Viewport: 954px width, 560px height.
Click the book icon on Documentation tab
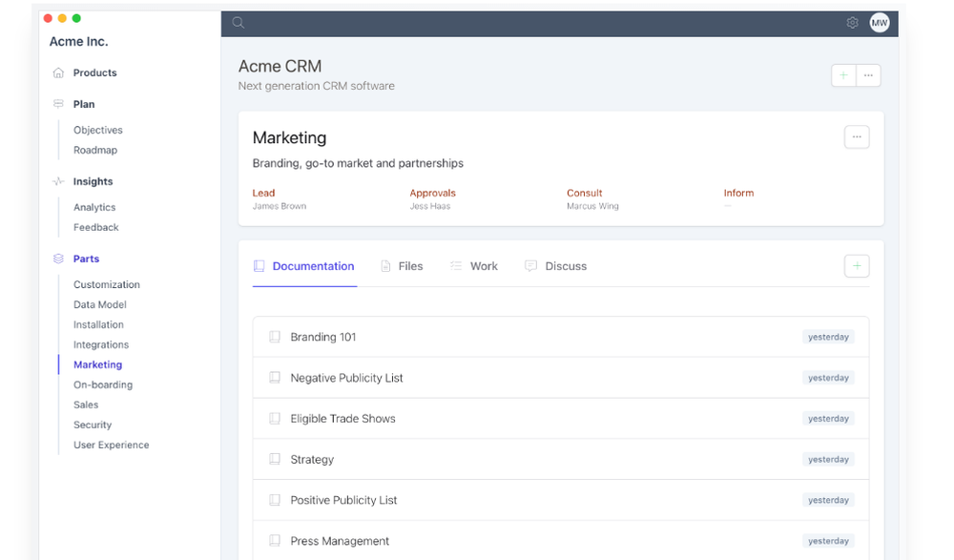(x=259, y=266)
